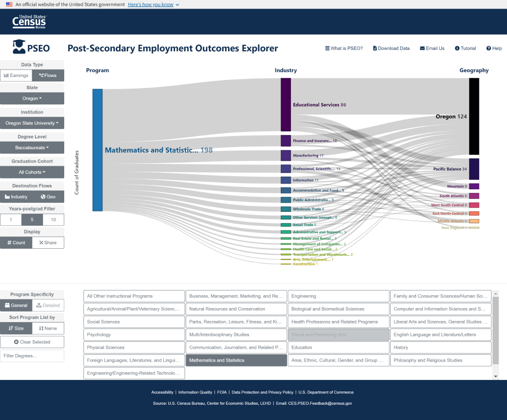Click the Download Data file icon link
The image size is (507, 420).
tap(391, 48)
